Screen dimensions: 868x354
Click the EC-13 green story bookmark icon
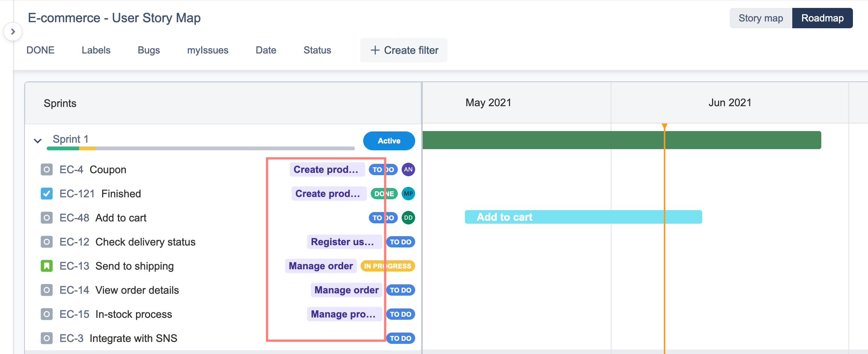coord(46,266)
